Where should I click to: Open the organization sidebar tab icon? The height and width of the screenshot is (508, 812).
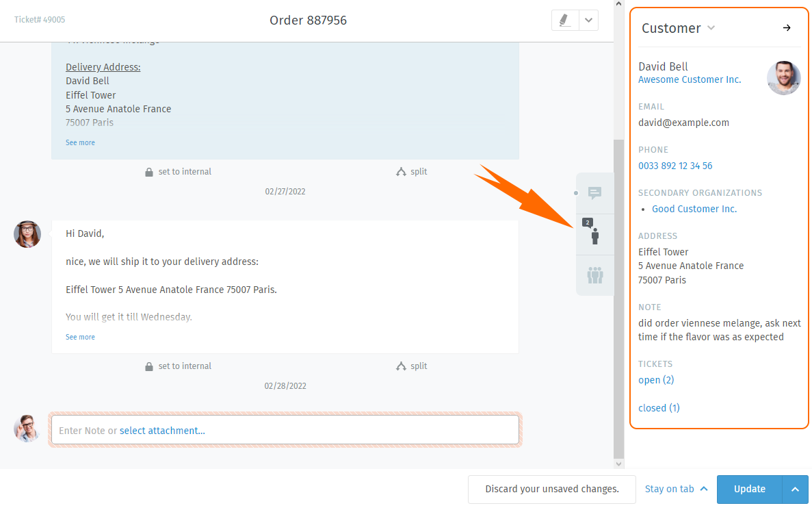[x=594, y=275]
